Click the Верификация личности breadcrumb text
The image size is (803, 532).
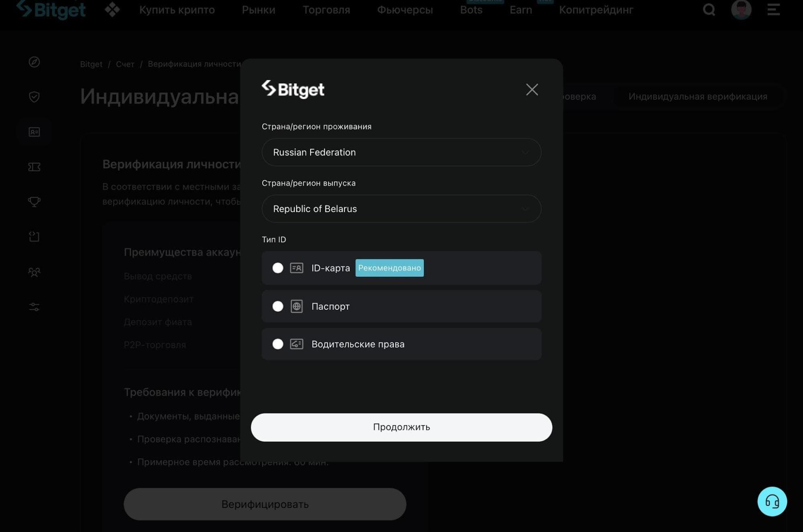194,64
